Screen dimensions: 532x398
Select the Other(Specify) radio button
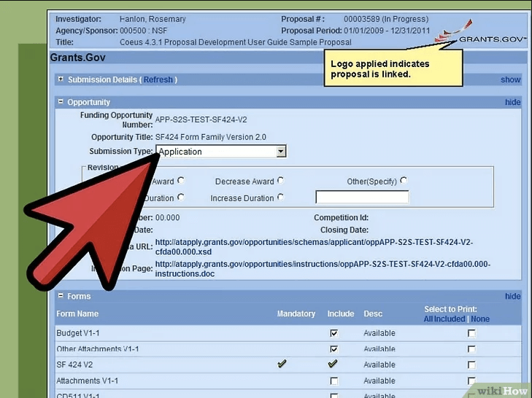(404, 181)
